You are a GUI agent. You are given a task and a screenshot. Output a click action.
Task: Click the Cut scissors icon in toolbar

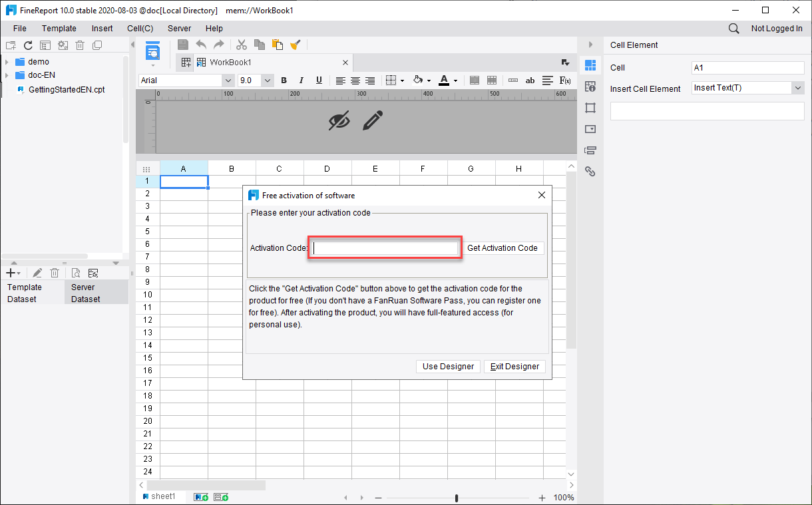pos(242,45)
